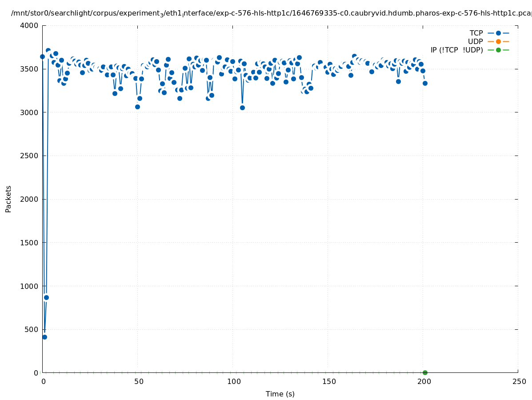Click the lowest TCP data point near 400 packets
The width and height of the screenshot is (532, 400).
(44, 337)
